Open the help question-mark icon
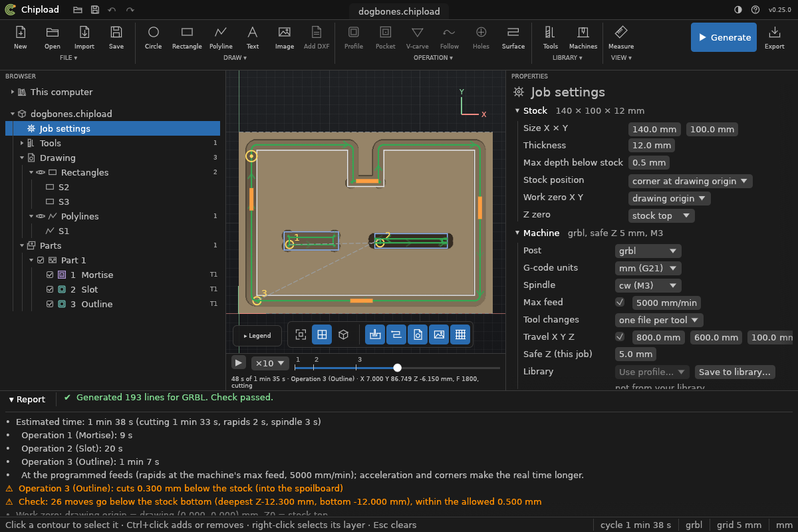798x532 pixels. tap(755, 10)
